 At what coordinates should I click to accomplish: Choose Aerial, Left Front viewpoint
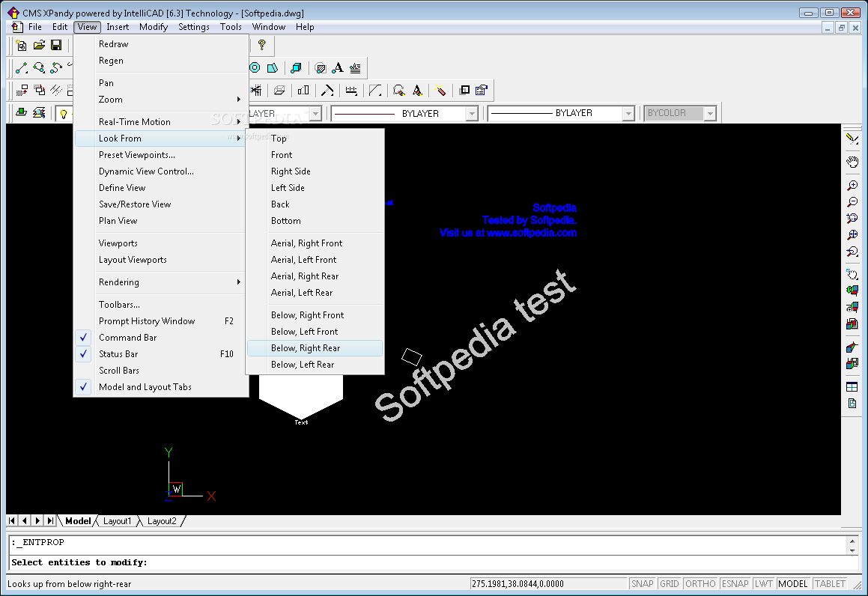coord(315,260)
